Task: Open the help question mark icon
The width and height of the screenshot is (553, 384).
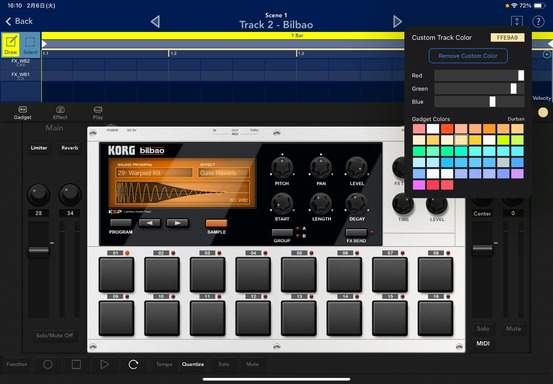Action: tap(538, 22)
